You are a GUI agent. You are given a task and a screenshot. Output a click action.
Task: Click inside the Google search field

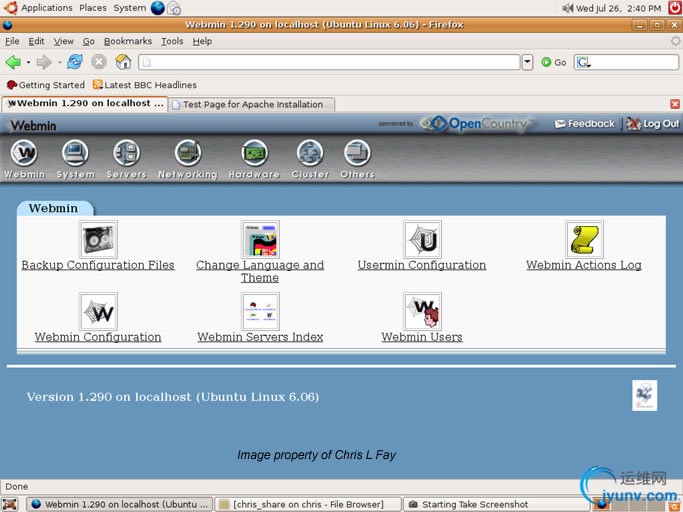coord(634,62)
